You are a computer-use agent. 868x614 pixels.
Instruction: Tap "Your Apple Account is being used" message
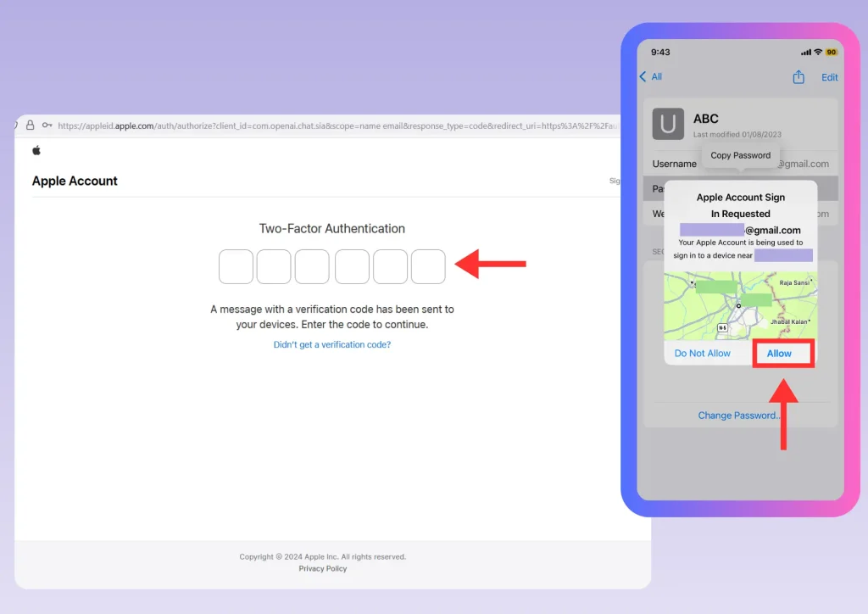coord(741,248)
